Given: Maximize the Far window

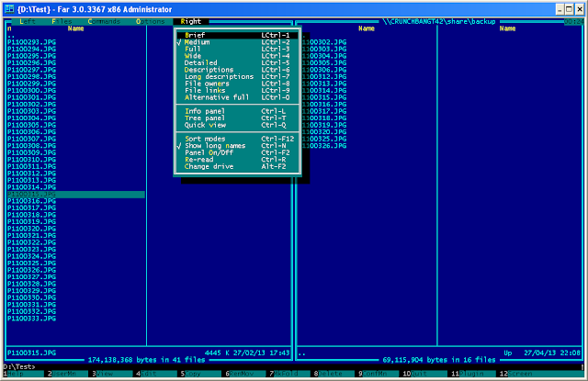Looking at the screenshot, I should (570, 9).
